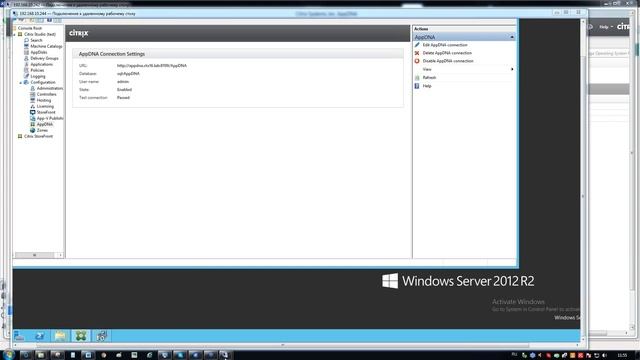Open StoreFront under Configuration
Viewport: 640px width, 360px height.
point(46,112)
